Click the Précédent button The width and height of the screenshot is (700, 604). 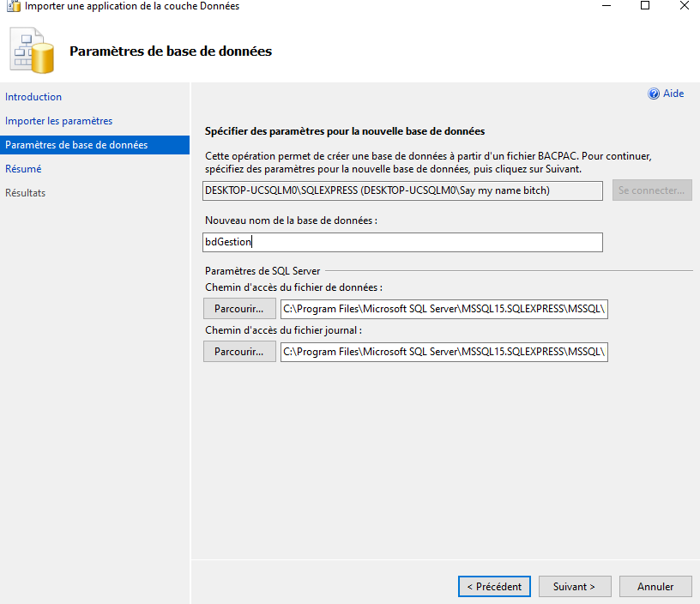click(x=494, y=586)
